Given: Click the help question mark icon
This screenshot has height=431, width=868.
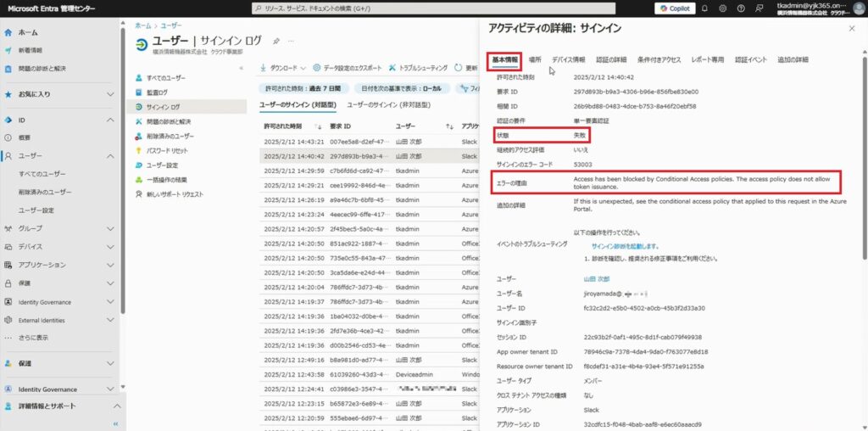Looking at the screenshot, I should pyautogui.click(x=742, y=8).
